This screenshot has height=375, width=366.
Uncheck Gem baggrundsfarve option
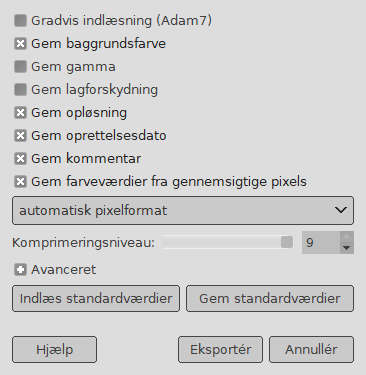(x=20, y=44)
